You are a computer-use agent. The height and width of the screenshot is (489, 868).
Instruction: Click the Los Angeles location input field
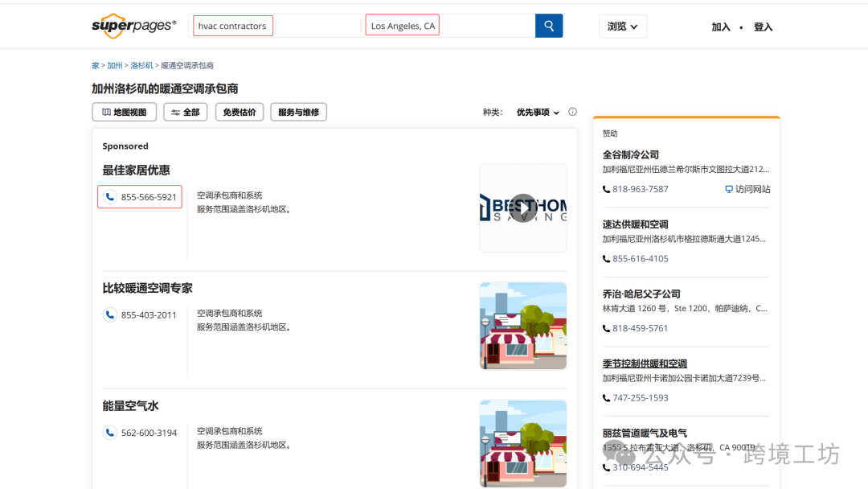(x=402, y=25)
